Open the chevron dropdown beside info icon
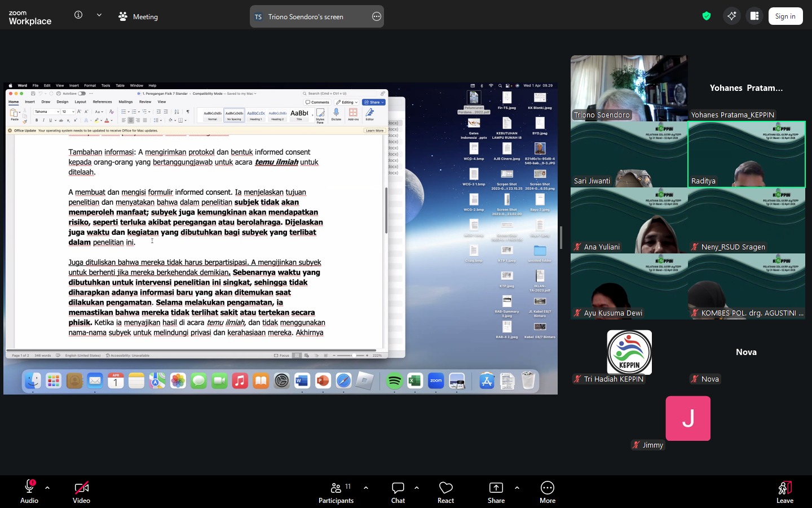 [x=99, y=15]
